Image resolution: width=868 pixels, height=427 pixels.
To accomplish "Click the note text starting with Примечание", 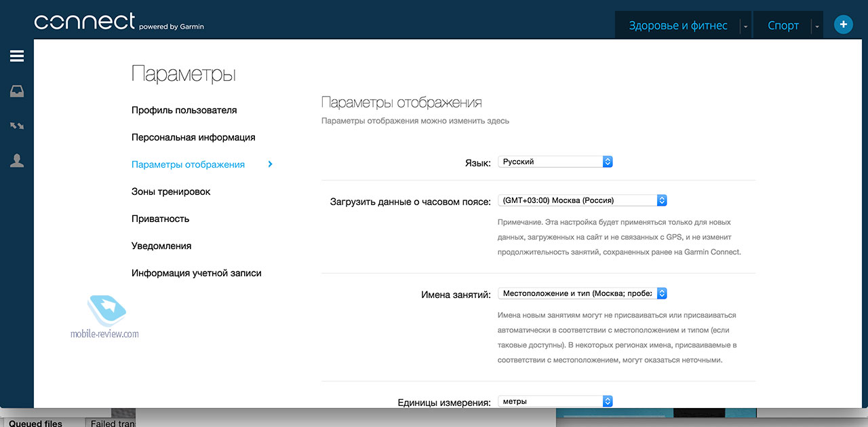I will pos(620,237).
